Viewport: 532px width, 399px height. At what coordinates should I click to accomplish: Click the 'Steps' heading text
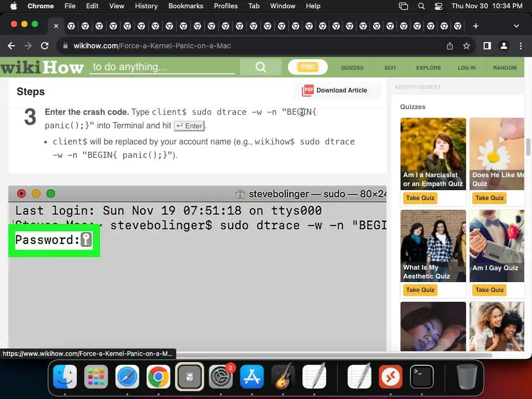31,91
